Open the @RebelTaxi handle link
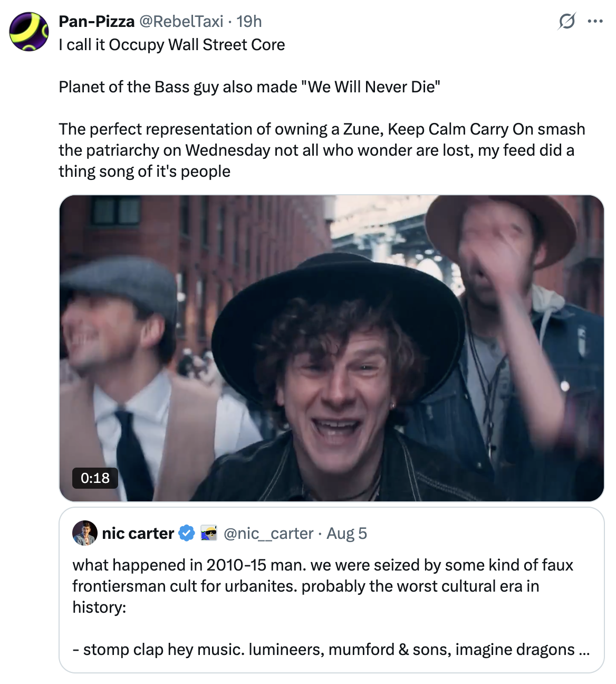 click(181, 22)
